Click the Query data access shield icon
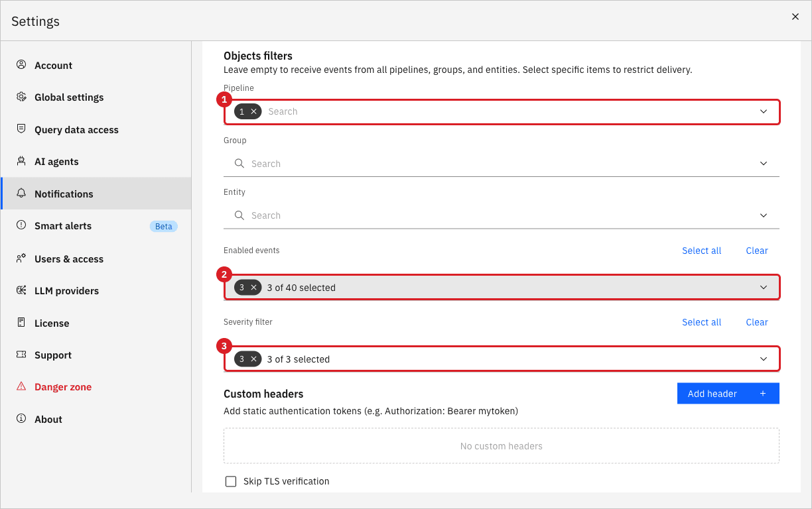812x509 pixels. [21, 129]
